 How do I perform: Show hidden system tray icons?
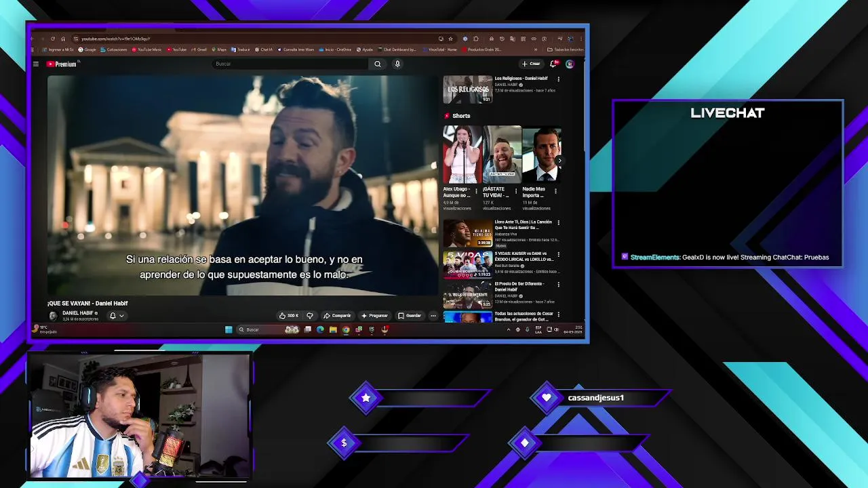[x=509, y=330]
